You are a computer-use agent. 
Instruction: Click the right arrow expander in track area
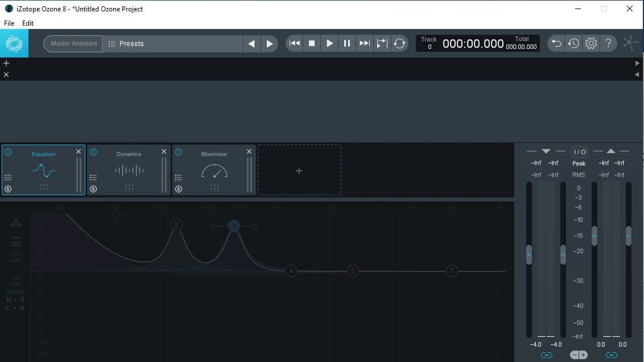[x=637, y=63]
